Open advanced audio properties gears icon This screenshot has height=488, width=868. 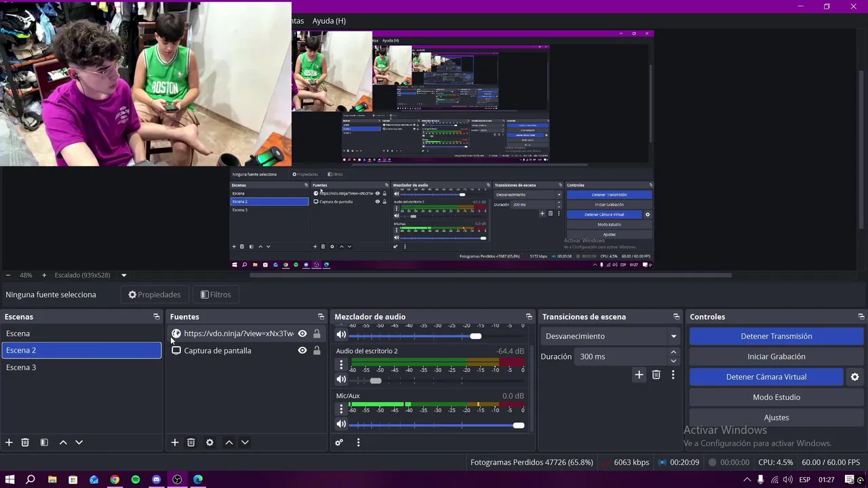(x=339, y=443)
